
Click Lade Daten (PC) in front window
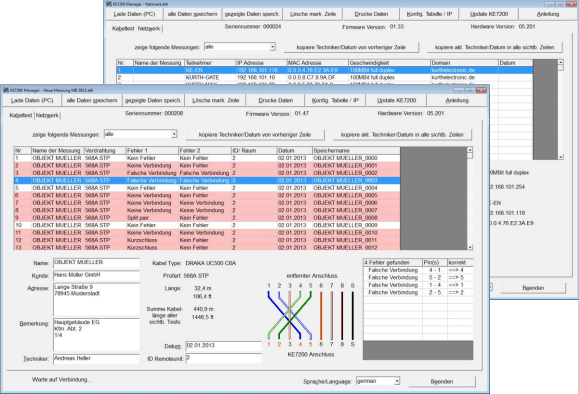[32, 100]
